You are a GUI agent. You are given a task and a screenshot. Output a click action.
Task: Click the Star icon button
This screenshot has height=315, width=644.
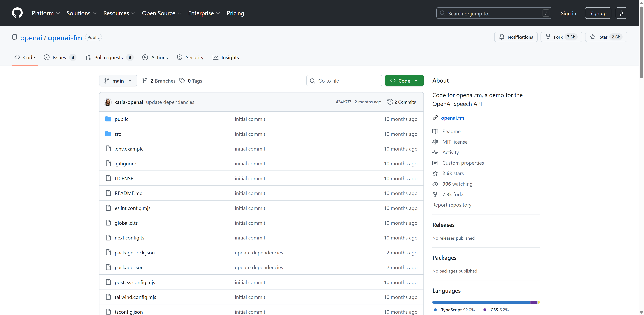point(593,37)
